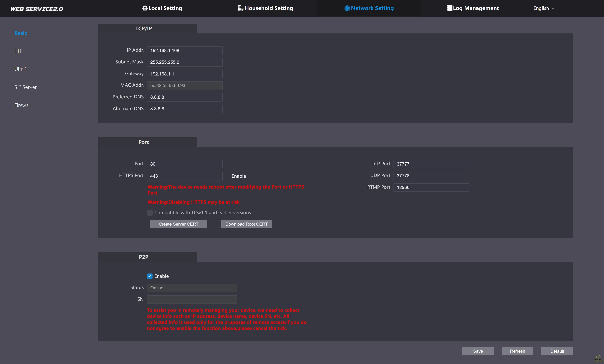Image resolution: width=604 pixels, height=364 pixels.
Task: Reset settings with the Default button
Action: pyautogui.click(x=557, y=351)
